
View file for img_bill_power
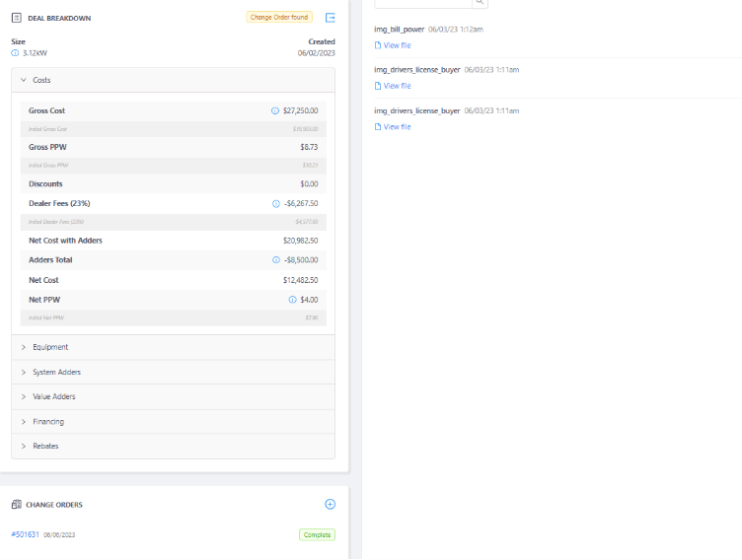[x=397, y=45]
